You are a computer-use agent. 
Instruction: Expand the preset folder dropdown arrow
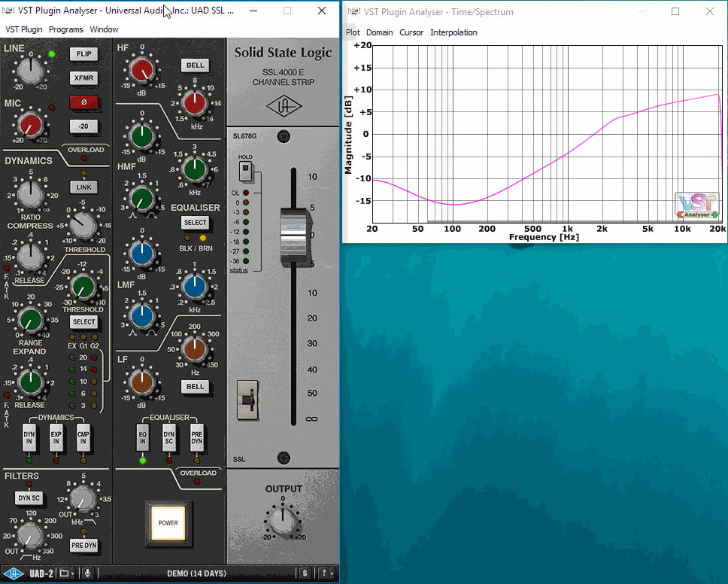coord(72,573)
